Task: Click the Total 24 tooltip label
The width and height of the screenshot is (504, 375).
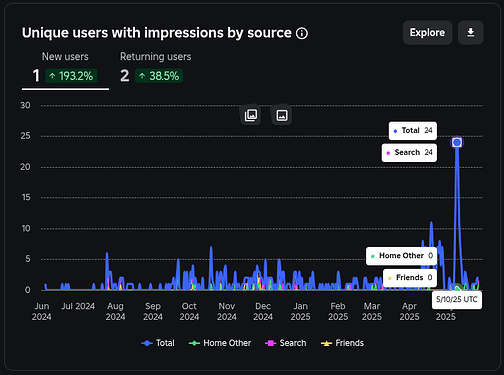Action: click(x=413, y=131)
